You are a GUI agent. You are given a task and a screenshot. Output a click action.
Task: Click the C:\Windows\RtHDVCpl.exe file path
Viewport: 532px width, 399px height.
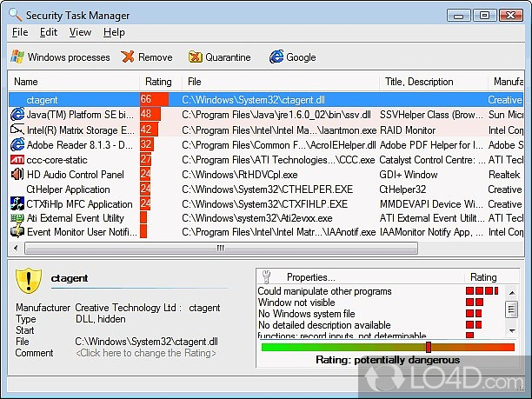pos(240,175)
